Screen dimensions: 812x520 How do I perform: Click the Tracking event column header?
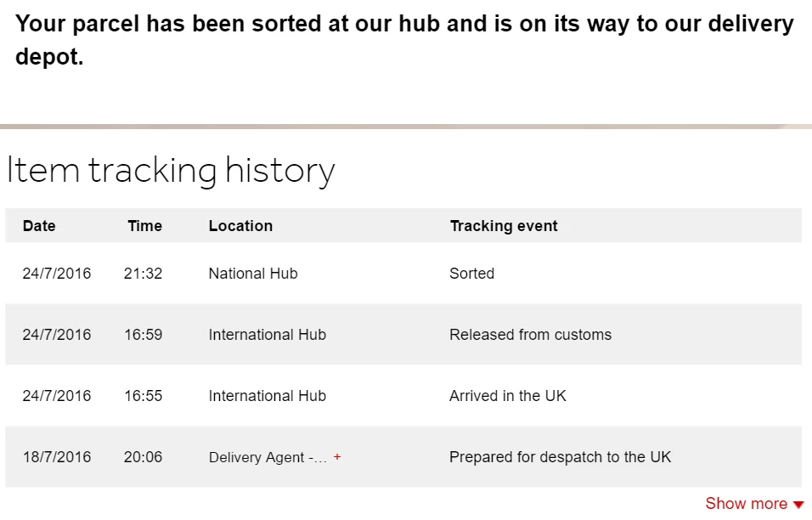point(504,226)
